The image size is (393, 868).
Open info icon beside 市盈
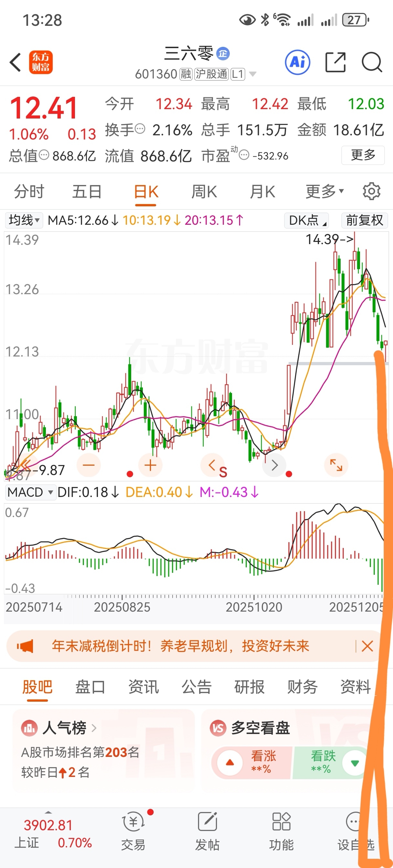click(244, 155)
